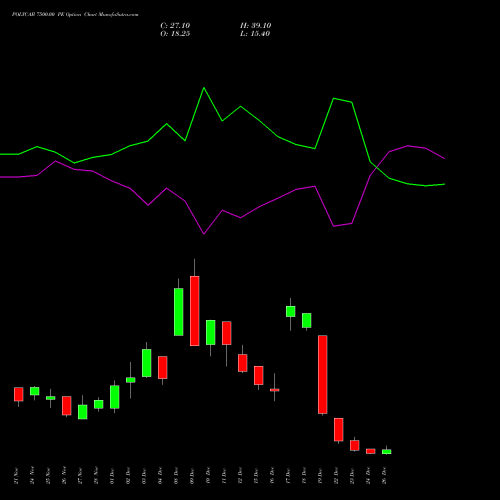Select the red candle above 22 Dec
This screenshot has width=500, height=500.
click(x=339, y=430)
